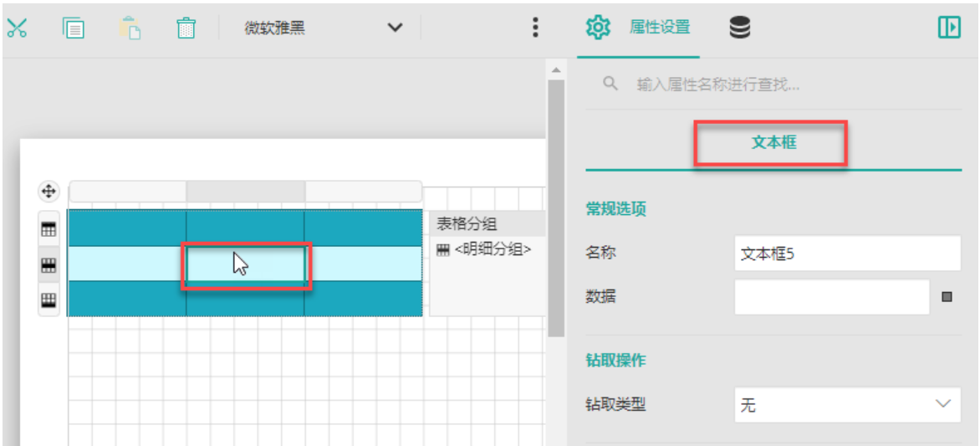Switch to the 属性设置 tab
The image size is (980, 446).
coord(659,28)
